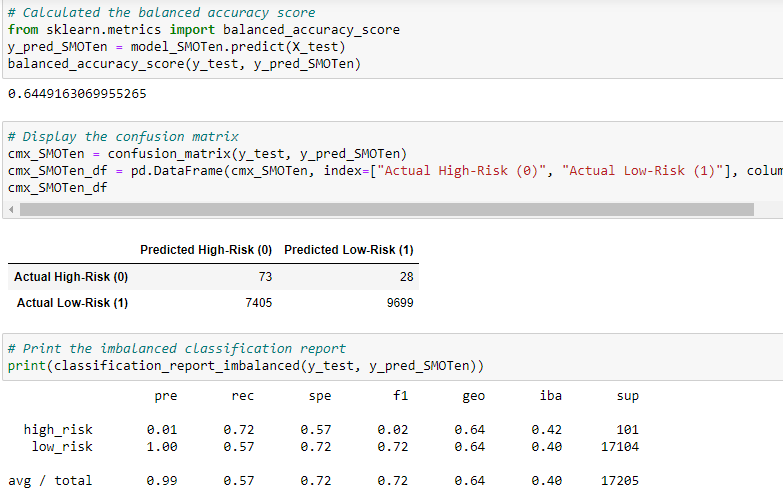
Task: Click high_risk f1 value 0.02
Action: 392,430
